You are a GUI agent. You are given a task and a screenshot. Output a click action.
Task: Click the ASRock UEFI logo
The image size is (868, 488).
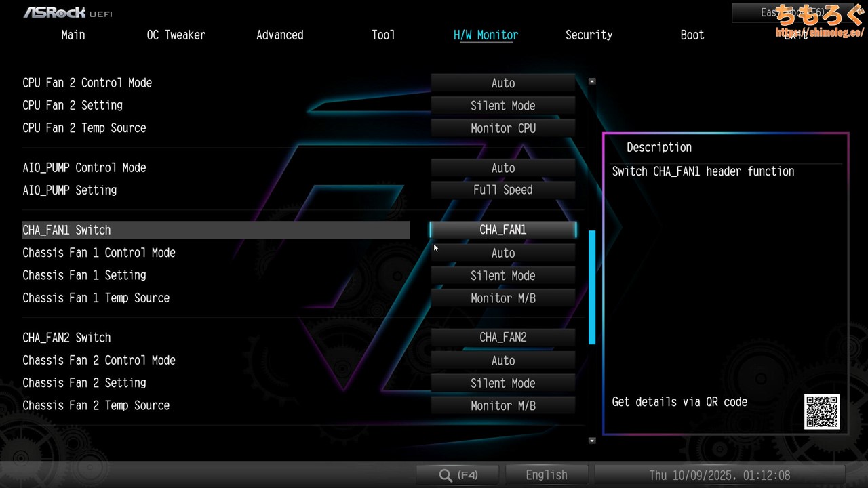click(x=68, y=12)
